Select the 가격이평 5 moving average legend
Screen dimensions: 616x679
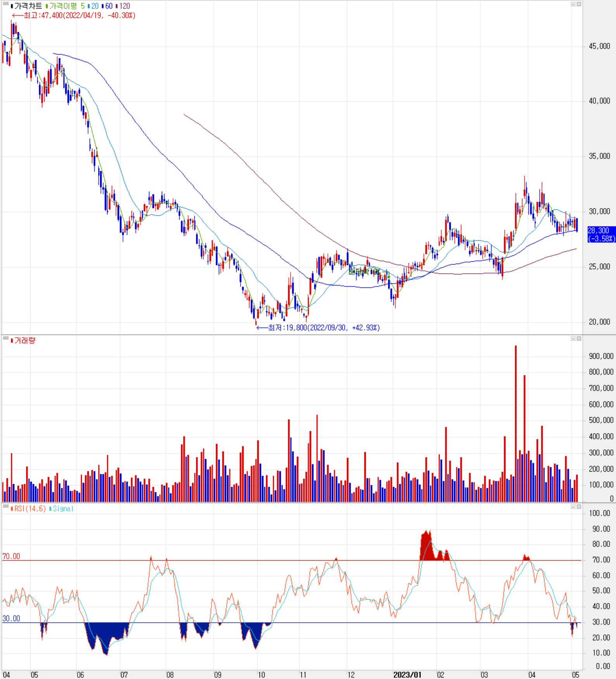point(65,6)
